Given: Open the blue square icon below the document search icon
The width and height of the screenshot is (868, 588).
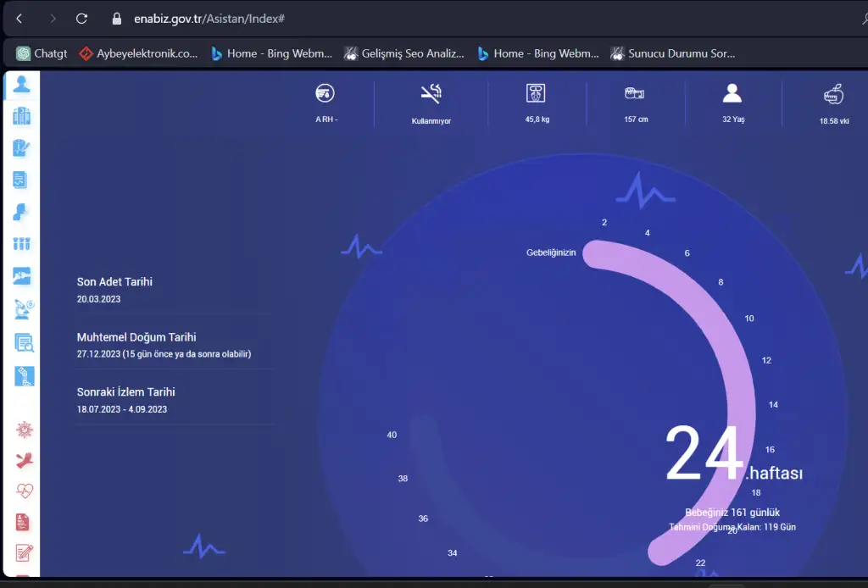Looking at the screenshot, I should coord(24,376).
